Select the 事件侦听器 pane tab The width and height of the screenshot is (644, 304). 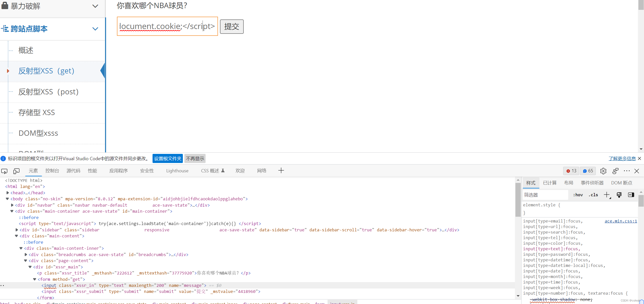click(x=592, y=183)
